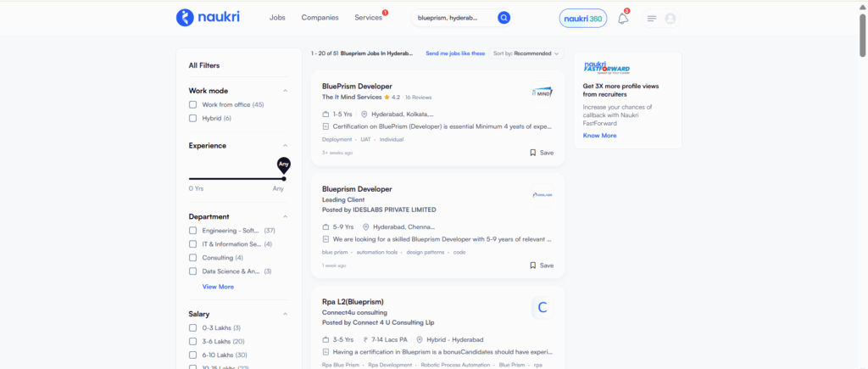Open the Sort by Recommended dropdown

pyautogui.click(x=526, y=53)
